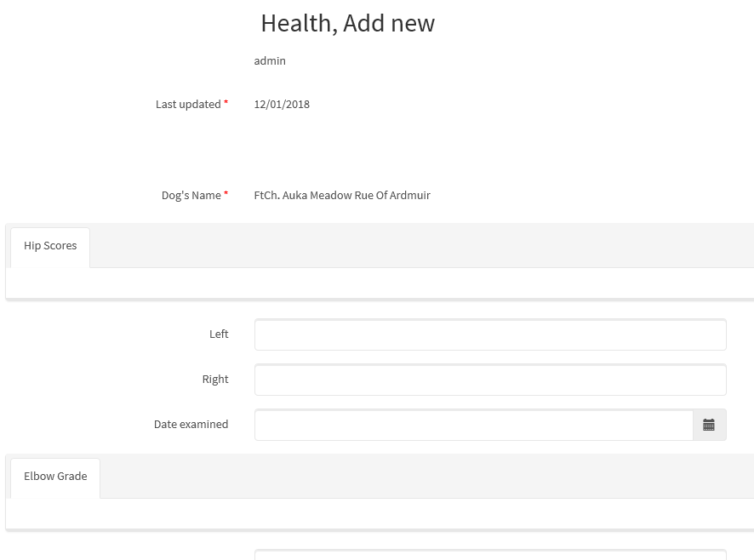This screenshot has height=560, width=754.
Task: Click the 'Left' field label
Action: 219,334
